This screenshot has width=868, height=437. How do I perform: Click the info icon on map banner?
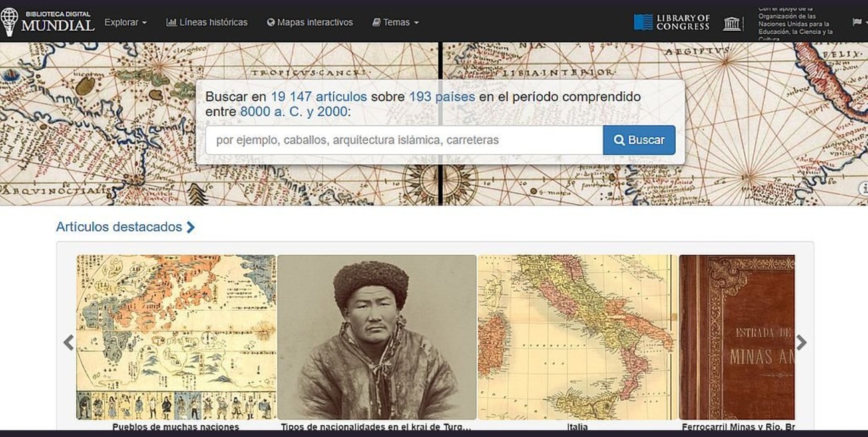pyautogui.click(x=863, y=189)
